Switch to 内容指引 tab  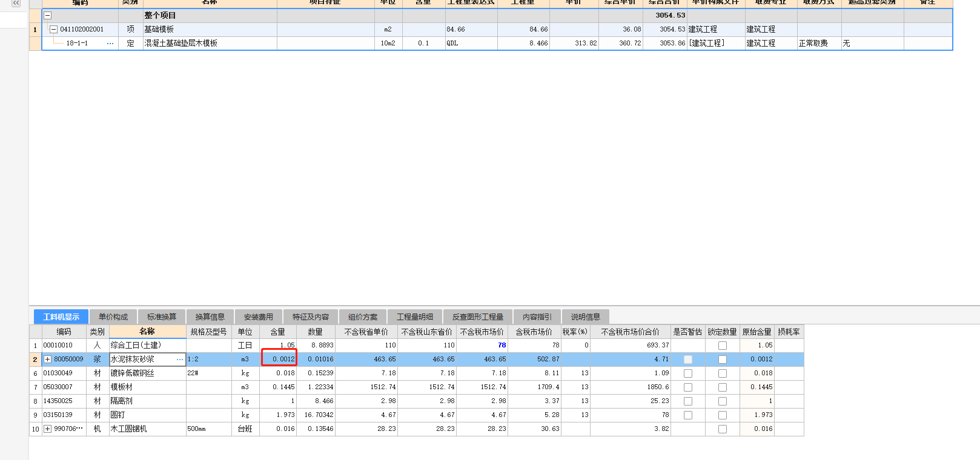[537, 317]
